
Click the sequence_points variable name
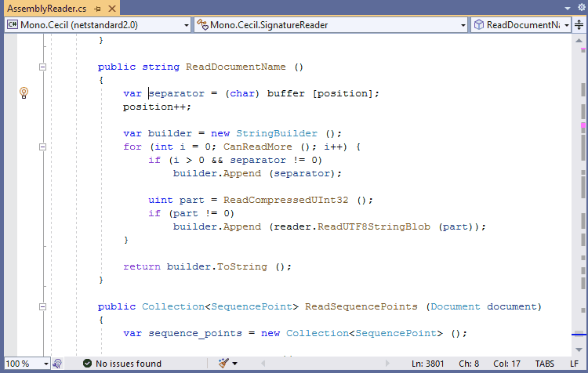(195, 334)
